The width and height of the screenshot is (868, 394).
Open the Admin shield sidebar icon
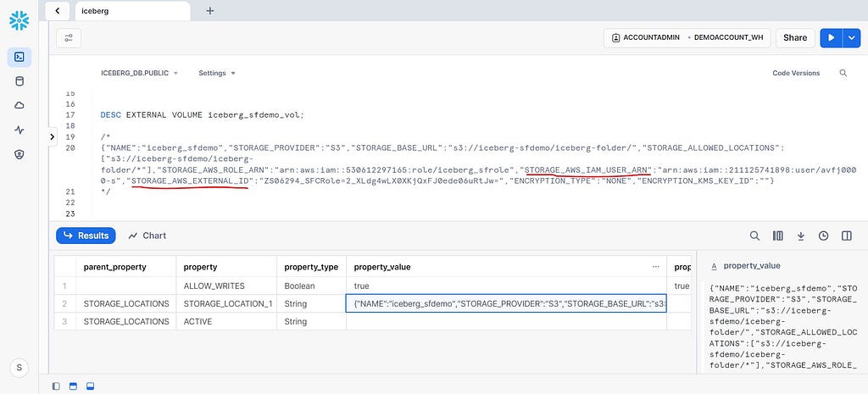tap(19, 154)
